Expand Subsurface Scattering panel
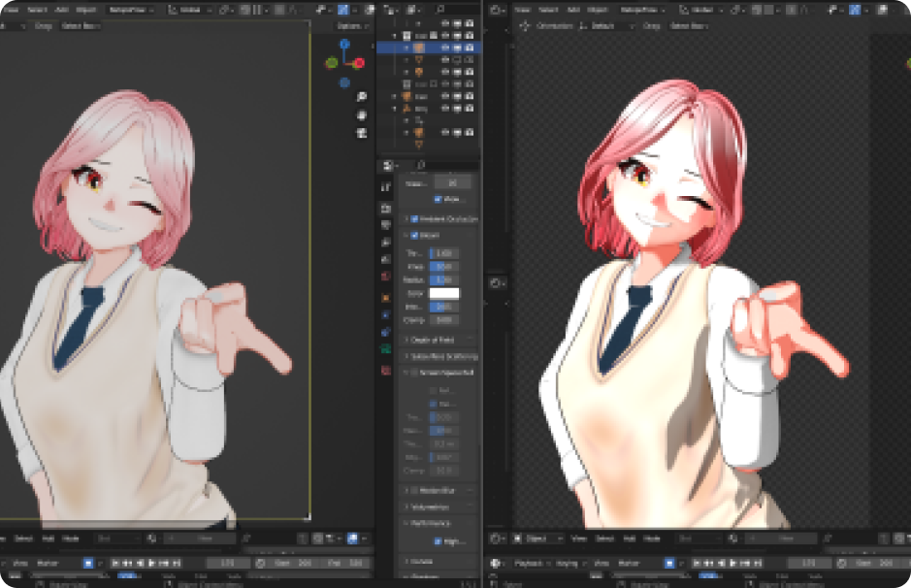 point(439,356)
